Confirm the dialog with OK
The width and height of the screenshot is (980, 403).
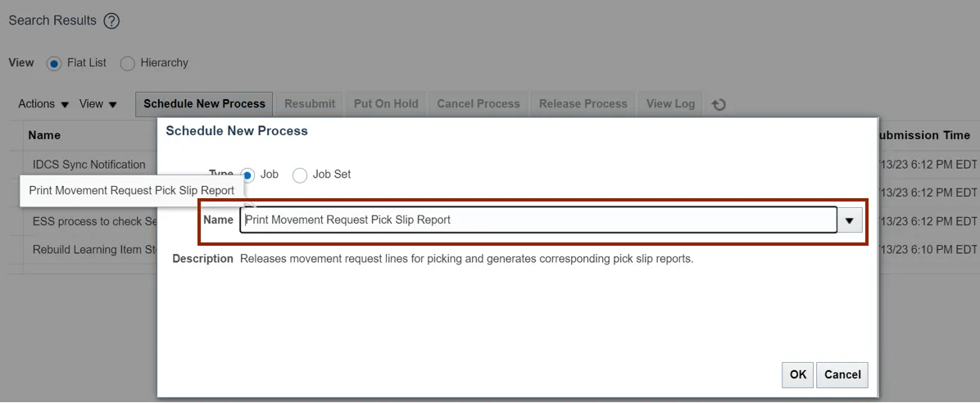point(798,374)
